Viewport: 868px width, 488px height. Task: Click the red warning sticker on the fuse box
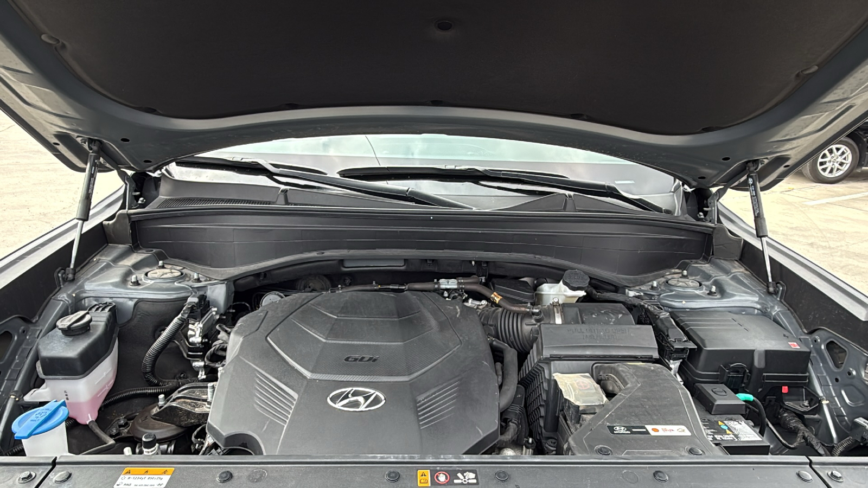point(794,344)
